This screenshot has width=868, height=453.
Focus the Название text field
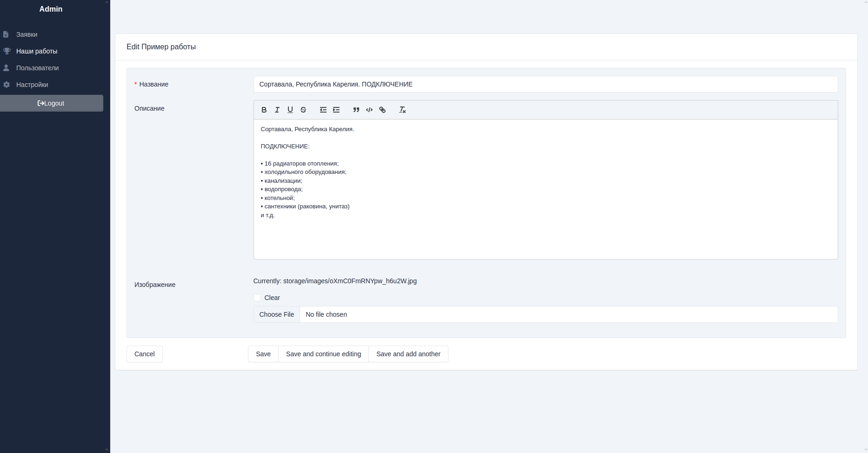[x=545, y=84]
